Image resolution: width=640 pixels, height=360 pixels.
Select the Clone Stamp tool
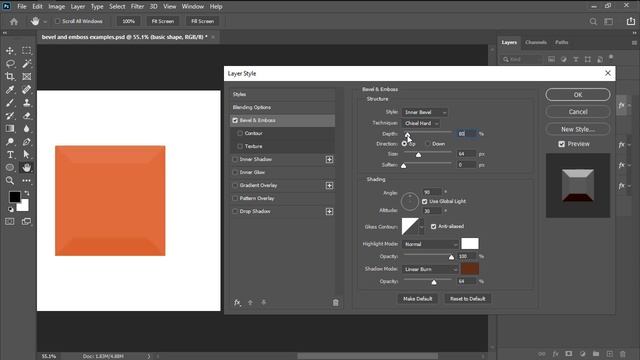pos(27,102)
